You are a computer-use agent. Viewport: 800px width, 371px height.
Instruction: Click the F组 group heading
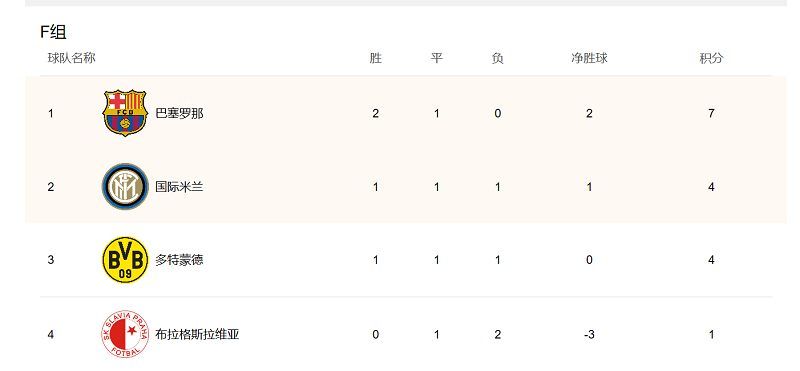pyautogui.click(x=53, y=32)
